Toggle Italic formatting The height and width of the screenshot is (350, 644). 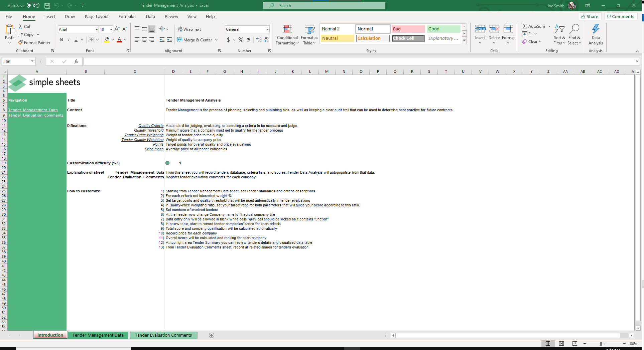click(x=69, y=40)
